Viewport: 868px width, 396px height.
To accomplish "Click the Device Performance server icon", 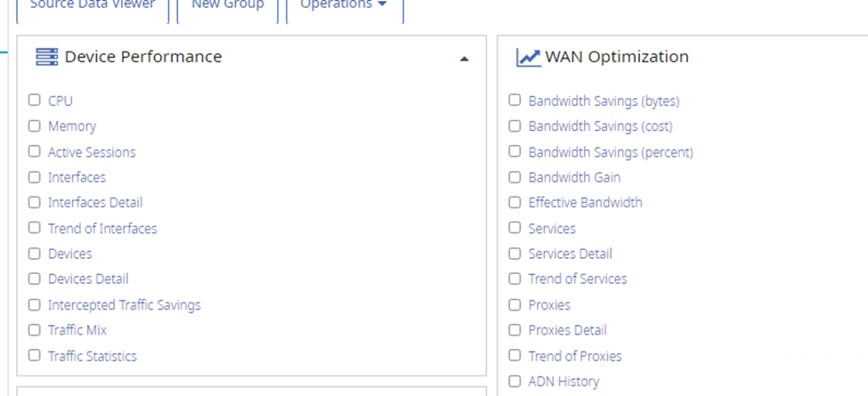I will pos(46,57).
